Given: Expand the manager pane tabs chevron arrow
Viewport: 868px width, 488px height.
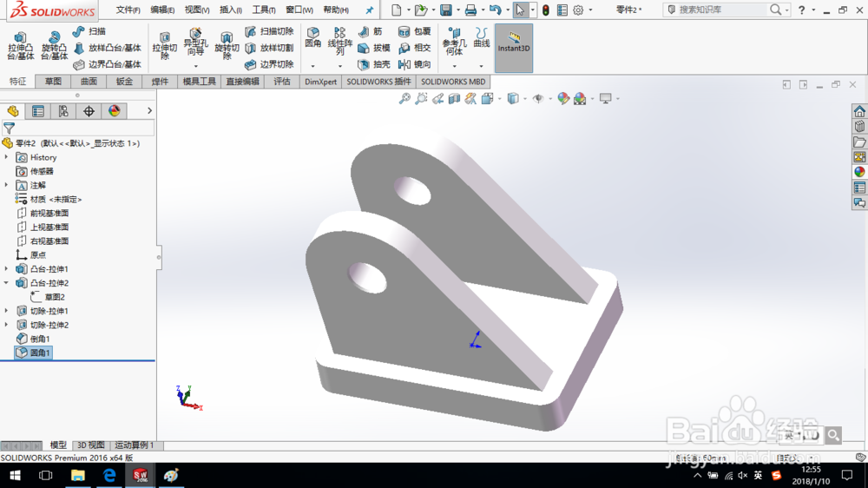Looking at the screenshot, I should tap(149, 111).
